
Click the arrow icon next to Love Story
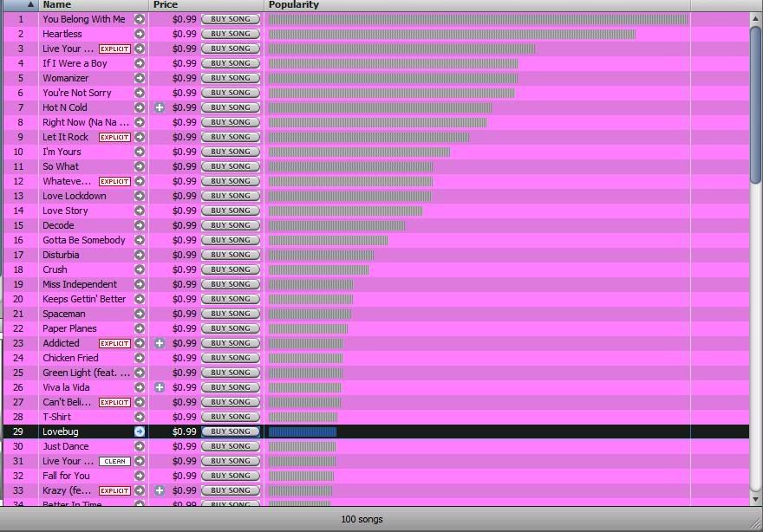tap(139, 211)
